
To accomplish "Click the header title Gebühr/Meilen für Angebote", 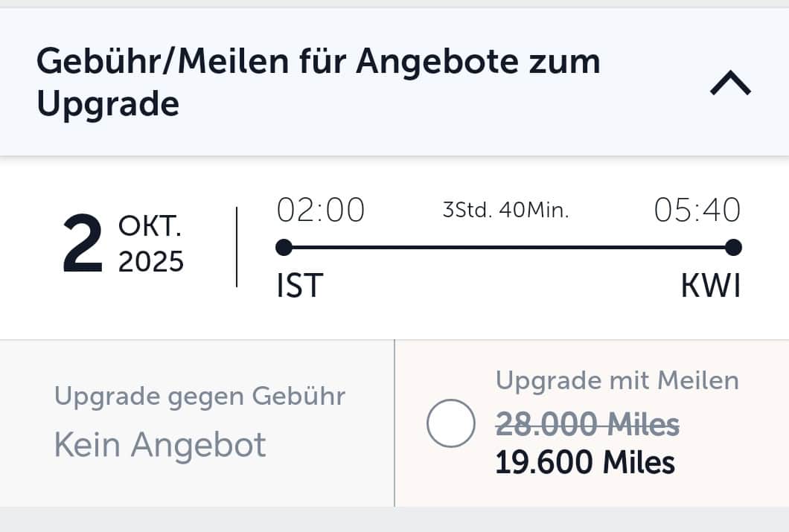I will (318, 83).
